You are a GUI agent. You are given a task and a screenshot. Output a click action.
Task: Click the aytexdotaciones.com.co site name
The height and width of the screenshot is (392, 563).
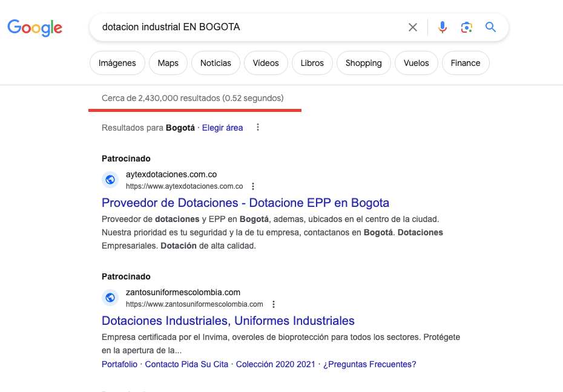point(171,174)
